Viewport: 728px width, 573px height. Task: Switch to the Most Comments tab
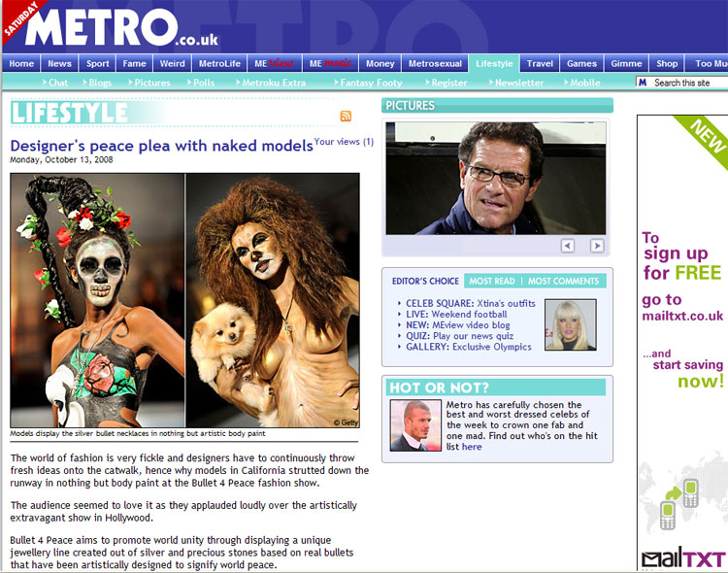pos(563,281)
